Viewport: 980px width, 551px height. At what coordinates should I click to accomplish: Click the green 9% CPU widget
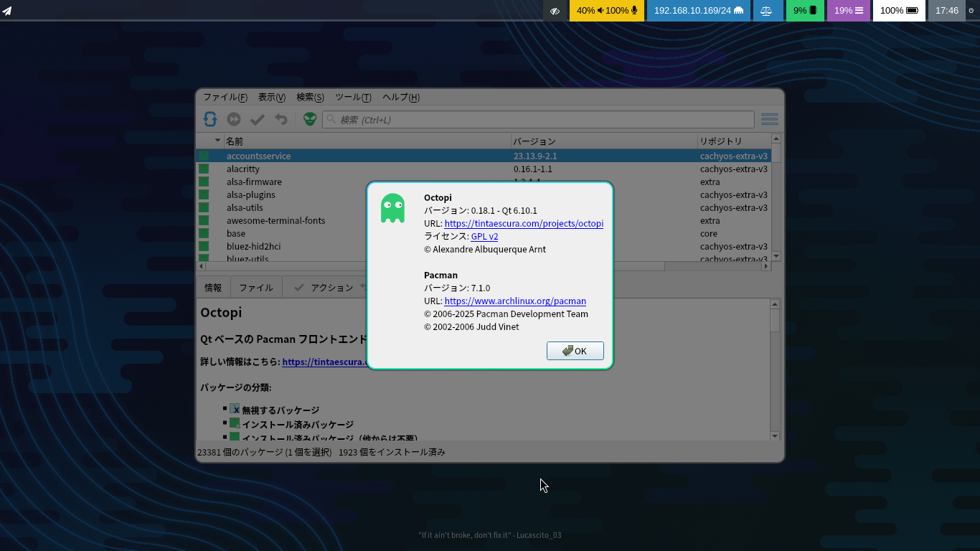click(x=805, y=11)
